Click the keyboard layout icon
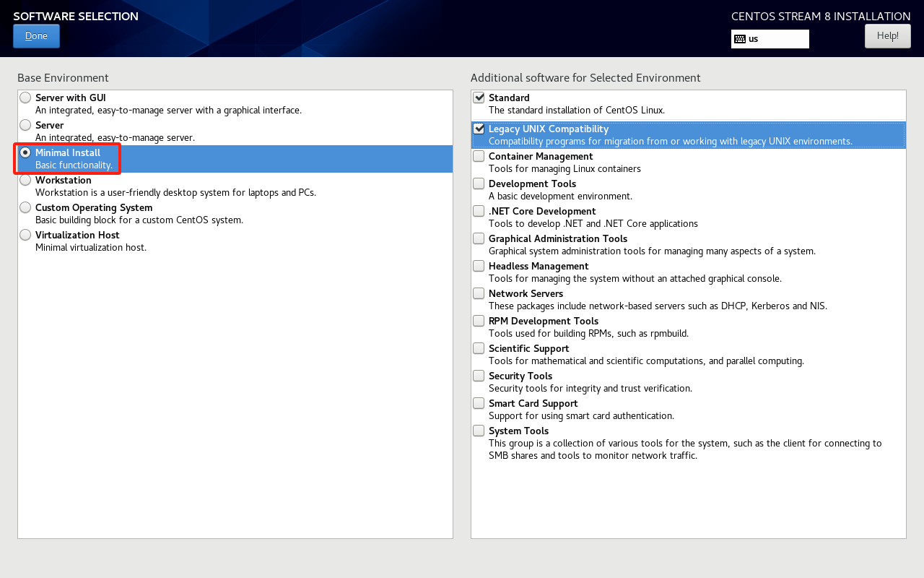 (740, 39)
